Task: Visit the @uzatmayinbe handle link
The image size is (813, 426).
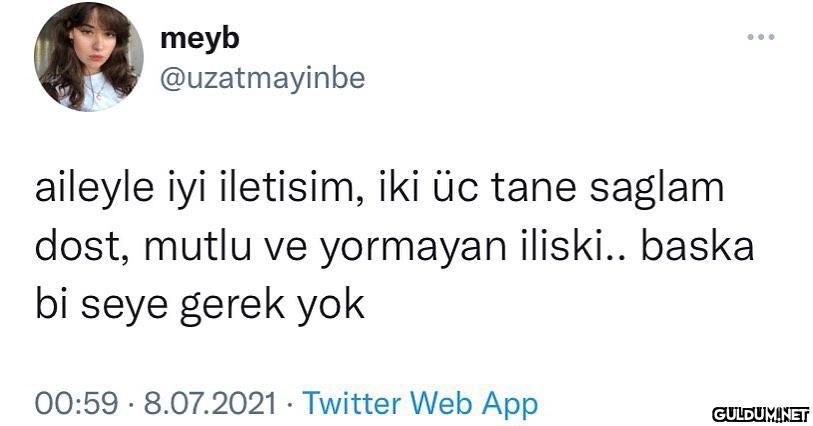Action: [262, 79]
